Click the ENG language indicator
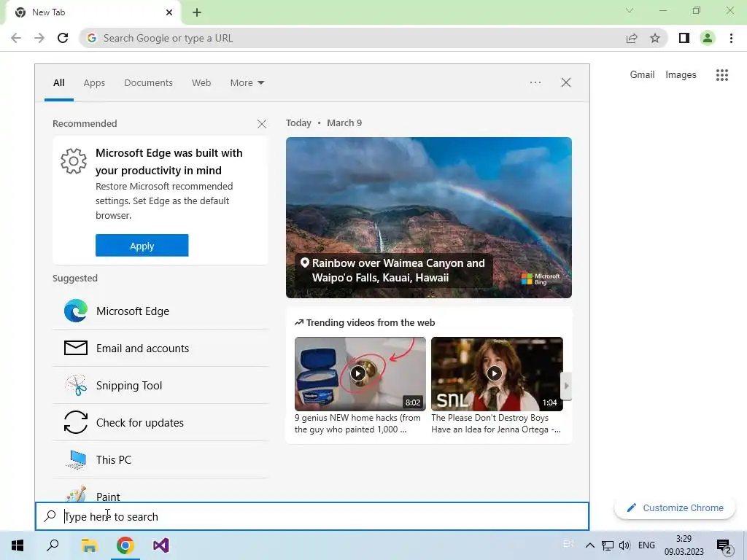The width and height of the screenshot is (747, 560). [x=646, y=545]
